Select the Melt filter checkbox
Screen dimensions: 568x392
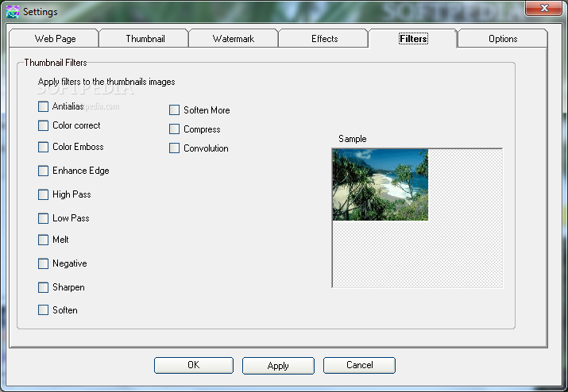(43, 240)
